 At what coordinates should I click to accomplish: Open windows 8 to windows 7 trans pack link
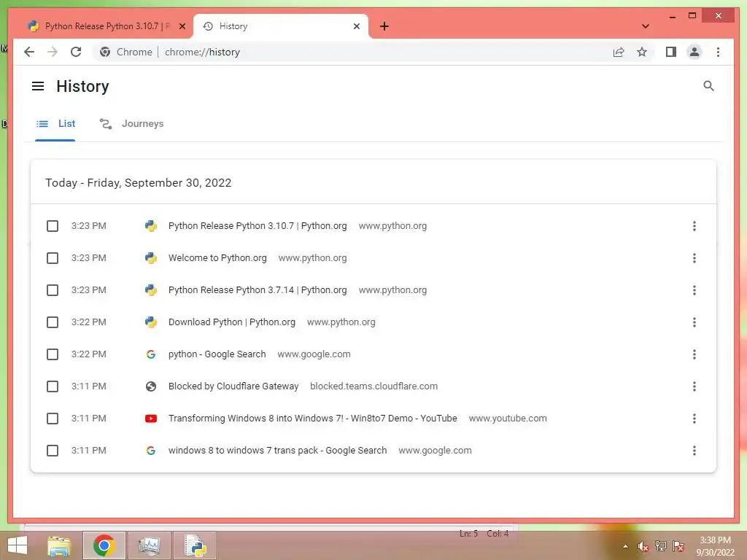[x=277, y=451]
